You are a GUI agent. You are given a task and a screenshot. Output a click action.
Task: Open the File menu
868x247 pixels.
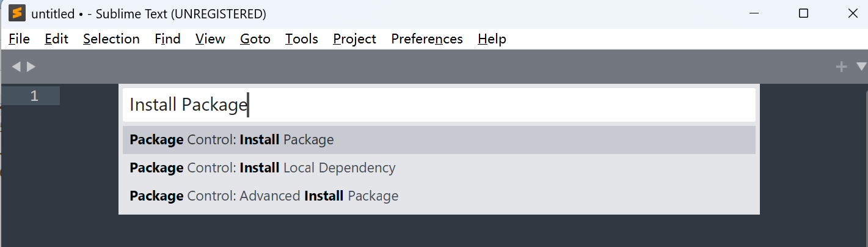click(20, 39)
